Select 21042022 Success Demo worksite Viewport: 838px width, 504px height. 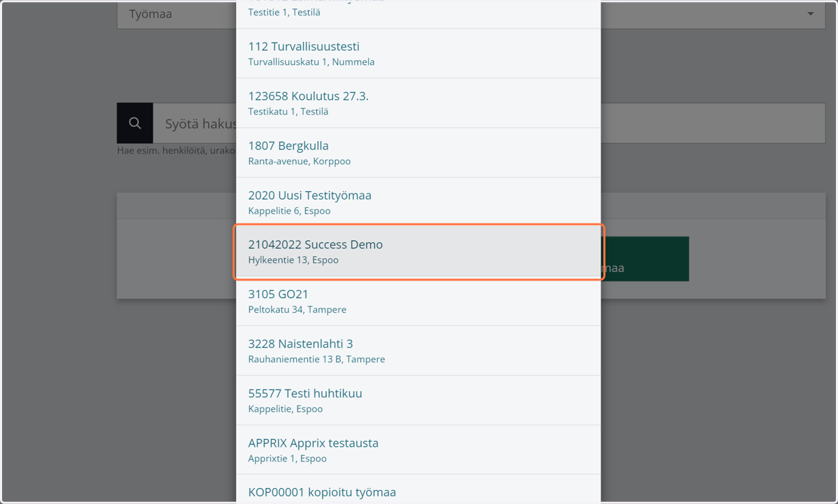coord(418,251)
